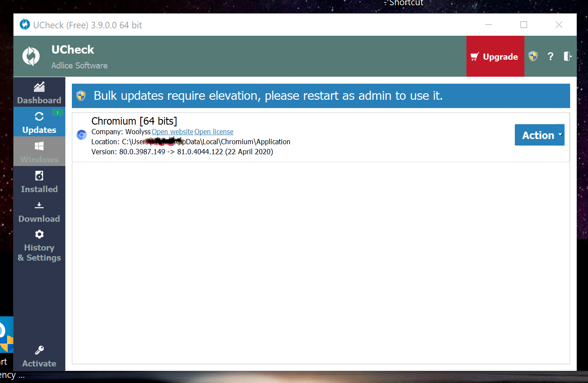This screenshot has height=383, width=588.
Task: Follow the Open license link for Chromium
Action: pyautogui.click(x=214, y=132)
